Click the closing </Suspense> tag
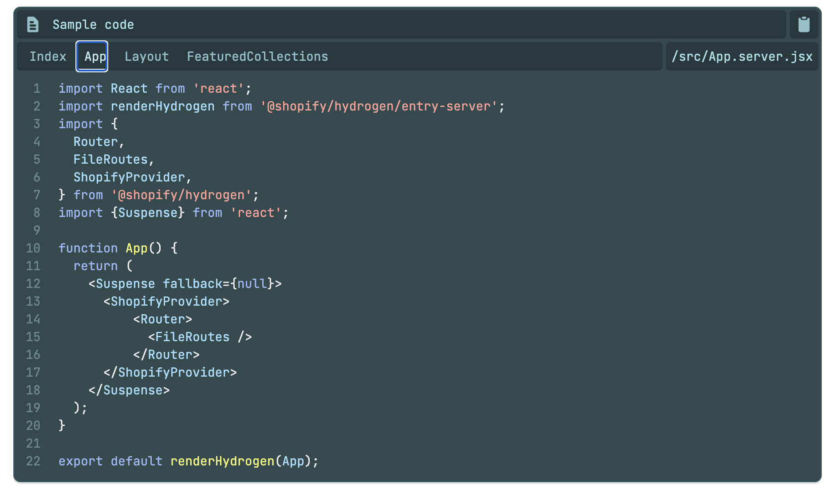836x504 pixels. 129,390
